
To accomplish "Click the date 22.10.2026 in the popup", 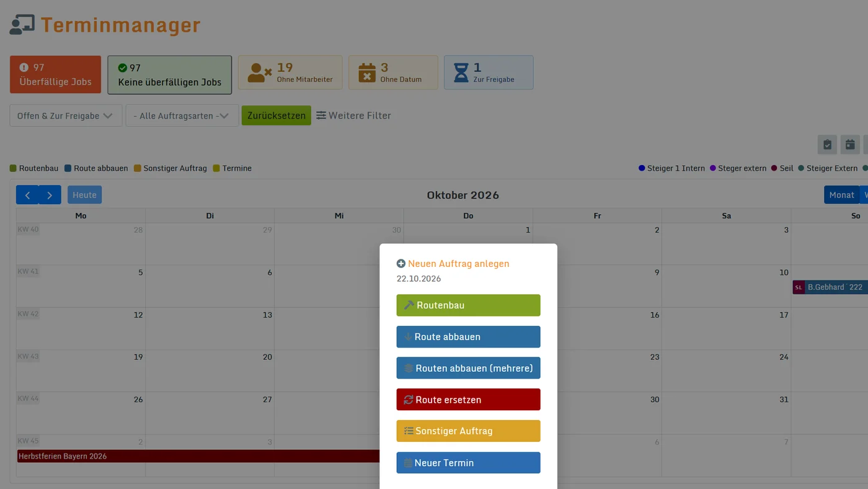I will tap(419, 279).
